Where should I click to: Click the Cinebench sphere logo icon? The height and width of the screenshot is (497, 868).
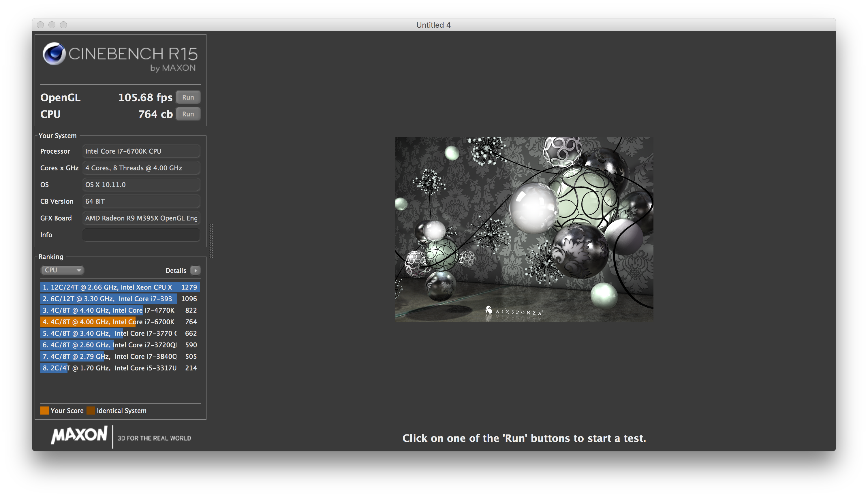coord(54,54)
